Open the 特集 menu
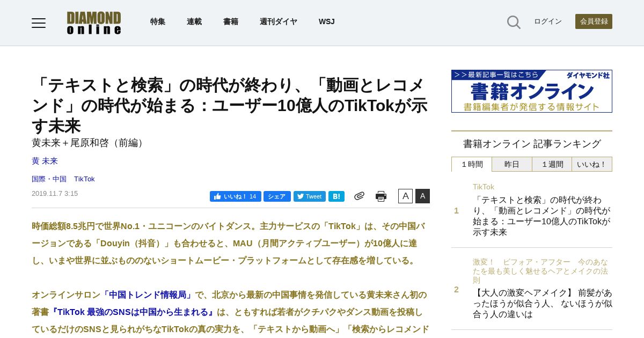Viewport: 644px width, 338px height. pos(158,21)
